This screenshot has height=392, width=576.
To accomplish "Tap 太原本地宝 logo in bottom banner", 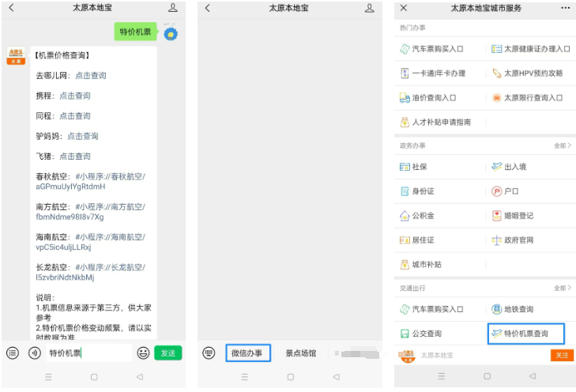I will [x=407, y=356].
